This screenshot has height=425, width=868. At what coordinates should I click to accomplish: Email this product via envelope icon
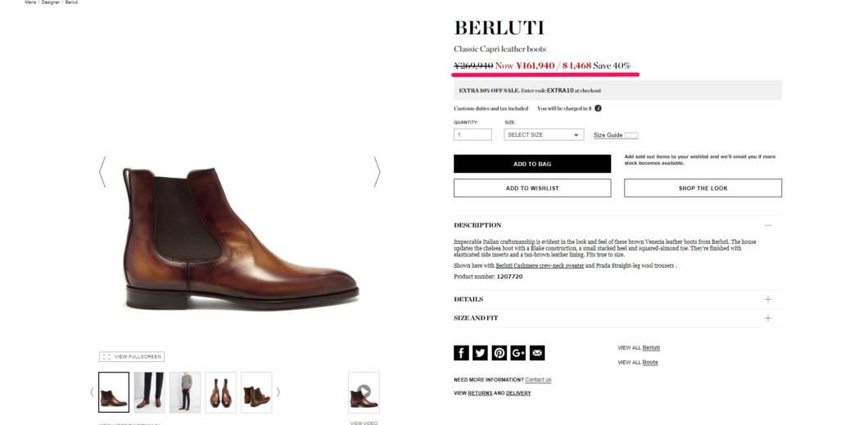(537, 353)
